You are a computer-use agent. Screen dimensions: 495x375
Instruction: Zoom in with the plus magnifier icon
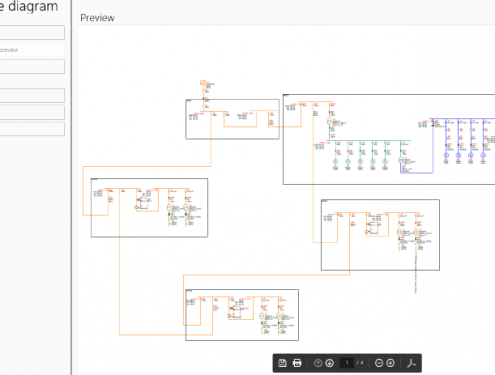pyautogui.click(x=390, y=363)
